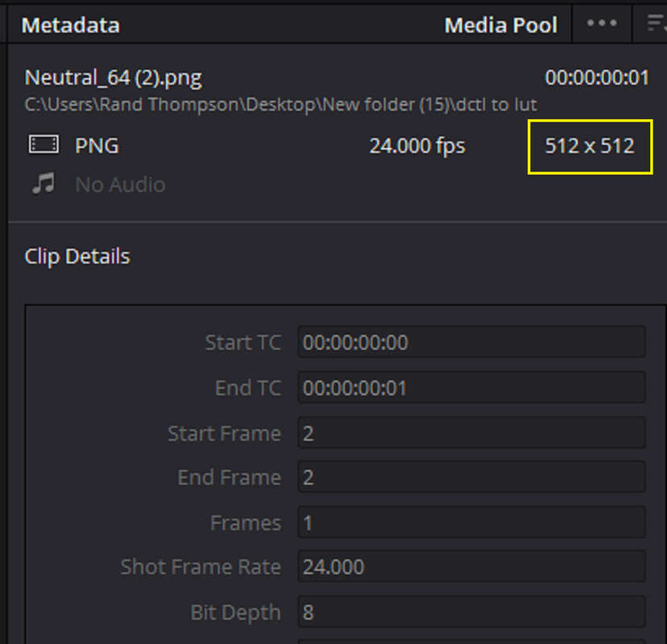Click the music note audio icon
This screenshot has height=644, width=667.
(43, 184)
